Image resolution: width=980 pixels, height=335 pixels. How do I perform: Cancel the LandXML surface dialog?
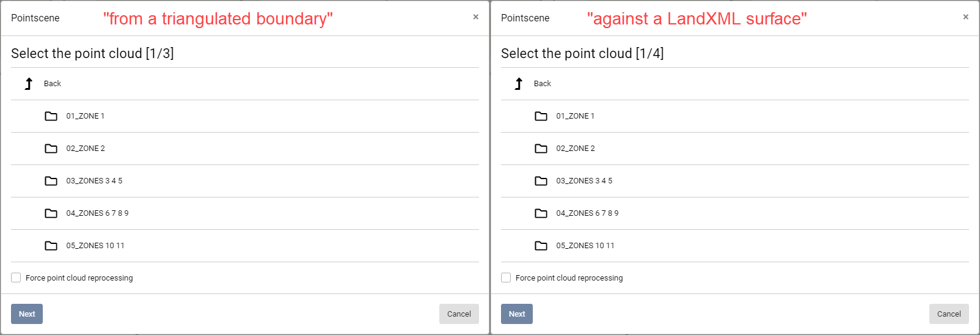949,314
